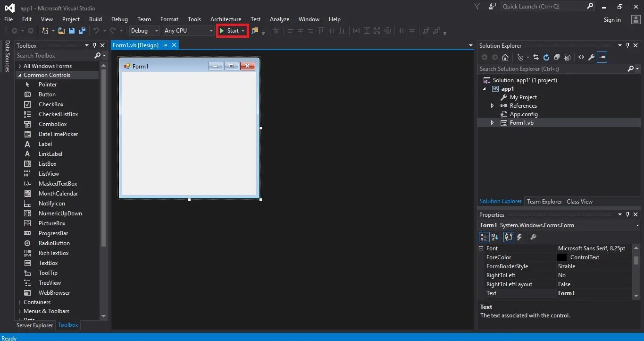
Task: Click the notifications filter funnel icon
Action: (x=477, y=7)
